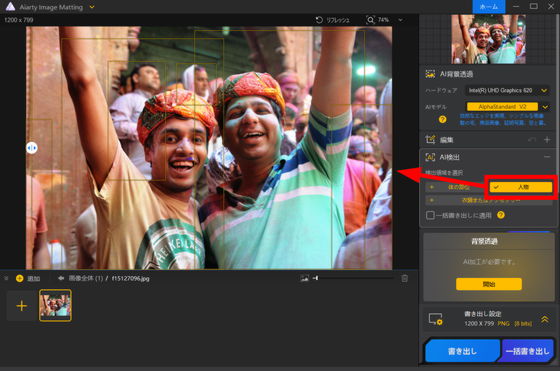Click the yellow 開始 start button
Viewport: 560px width, 371px height.
point(489,284)
